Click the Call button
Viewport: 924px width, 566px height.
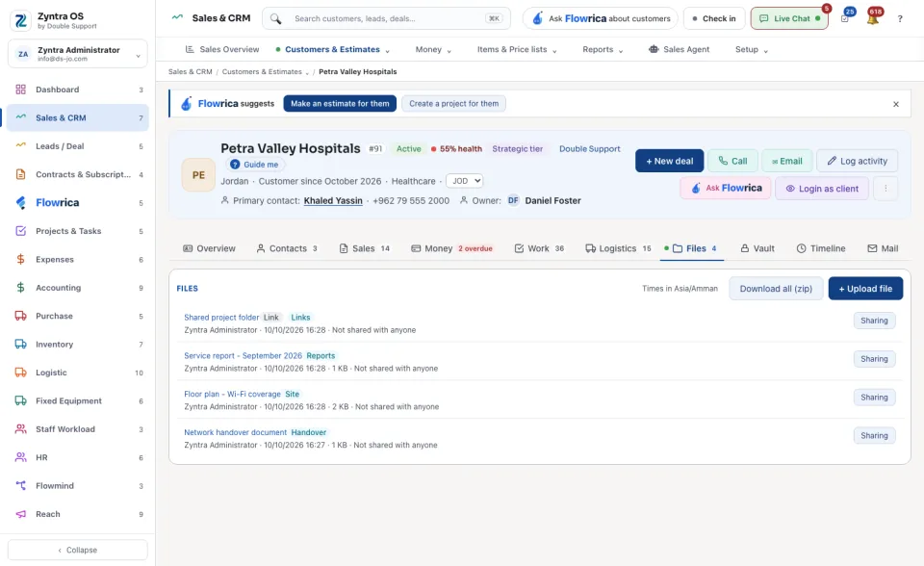point(732,161)
